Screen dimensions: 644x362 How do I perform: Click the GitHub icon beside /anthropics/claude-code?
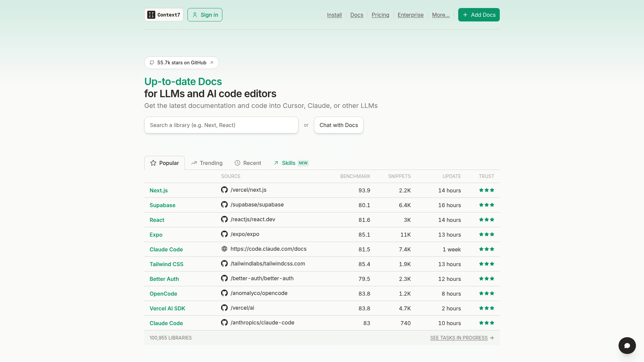224,322
